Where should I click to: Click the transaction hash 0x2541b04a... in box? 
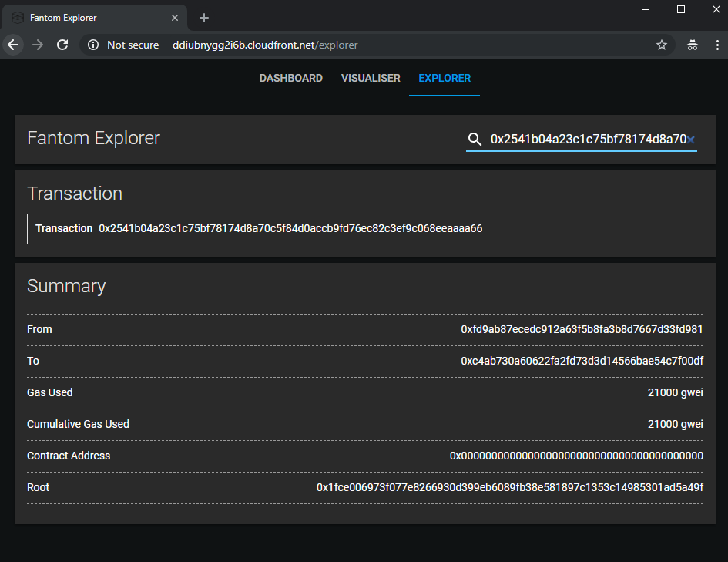[290, 228]
